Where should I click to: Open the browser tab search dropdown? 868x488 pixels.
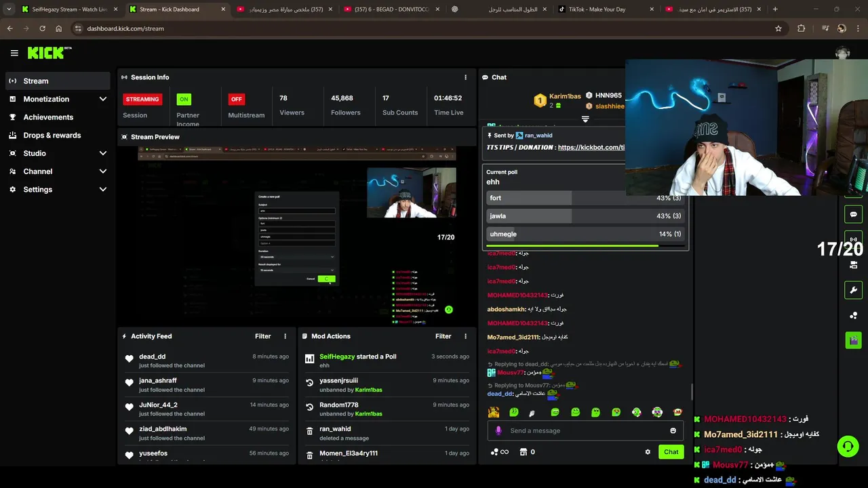point(9,9)
